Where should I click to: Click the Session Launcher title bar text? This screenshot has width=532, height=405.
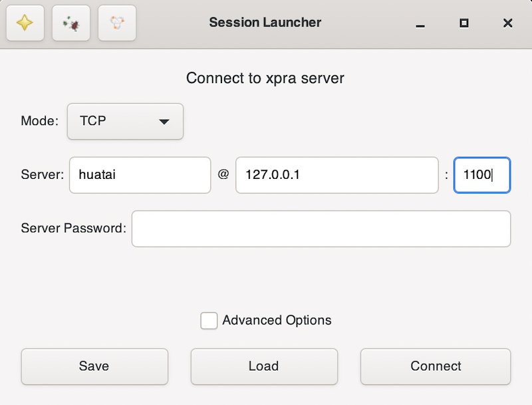click(x=265, y=23)
